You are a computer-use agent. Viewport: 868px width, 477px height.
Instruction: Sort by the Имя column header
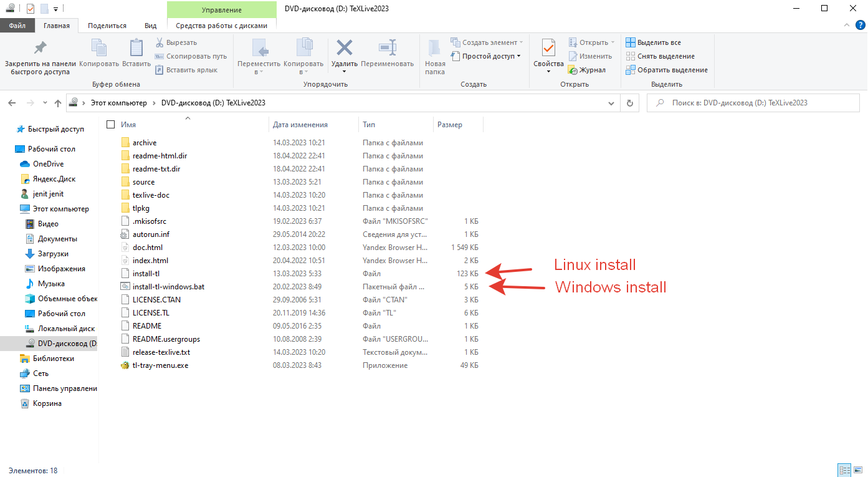click(128, 125)
